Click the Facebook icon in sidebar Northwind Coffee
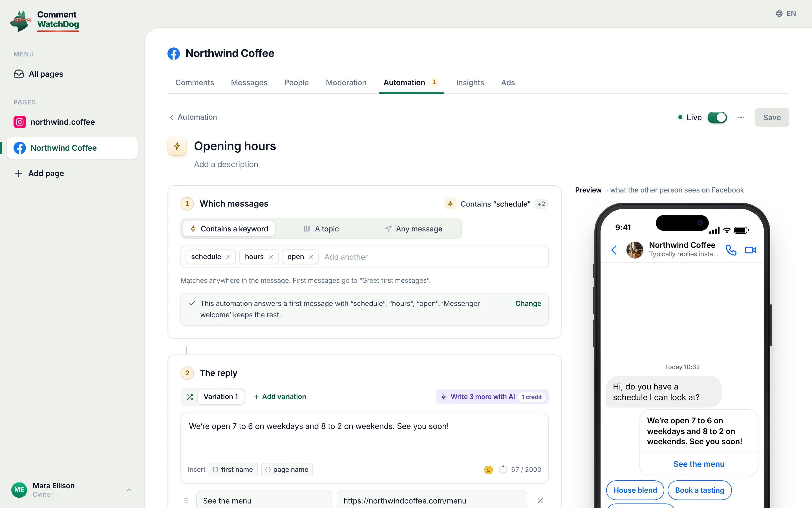The image size is (812, 508). (20, 148)
